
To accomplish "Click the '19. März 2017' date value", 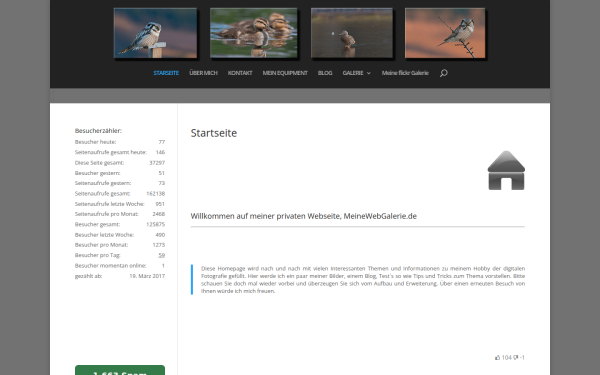I will click(x=147, y=276).
